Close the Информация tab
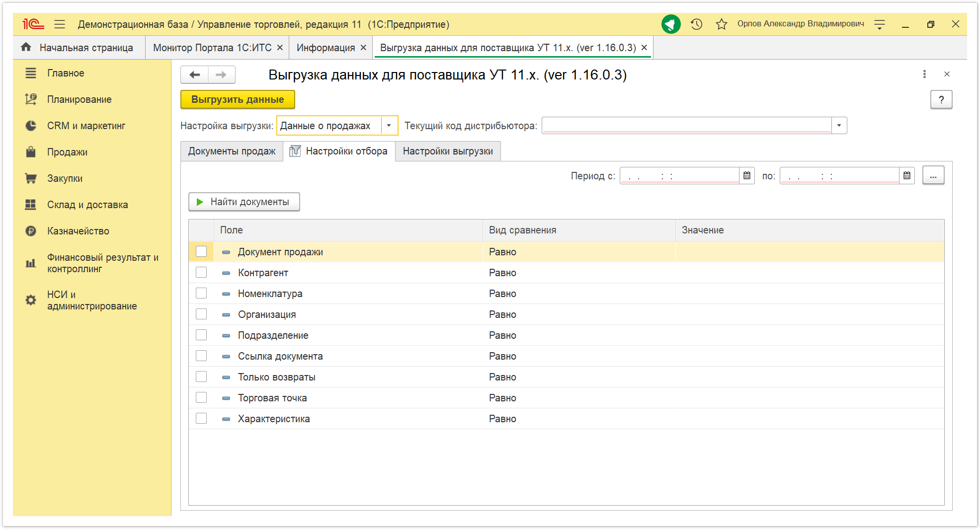This screenshot has height=529, width=980. 363,48
